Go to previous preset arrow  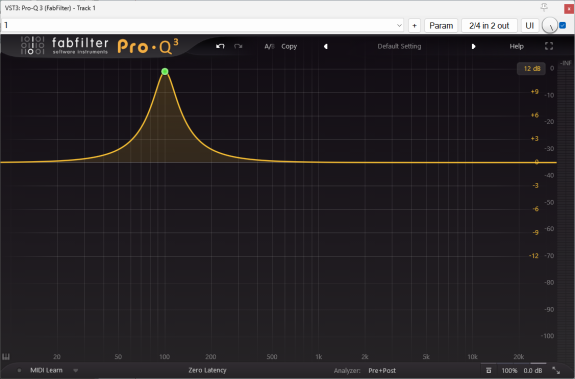(x=325, y=47)
